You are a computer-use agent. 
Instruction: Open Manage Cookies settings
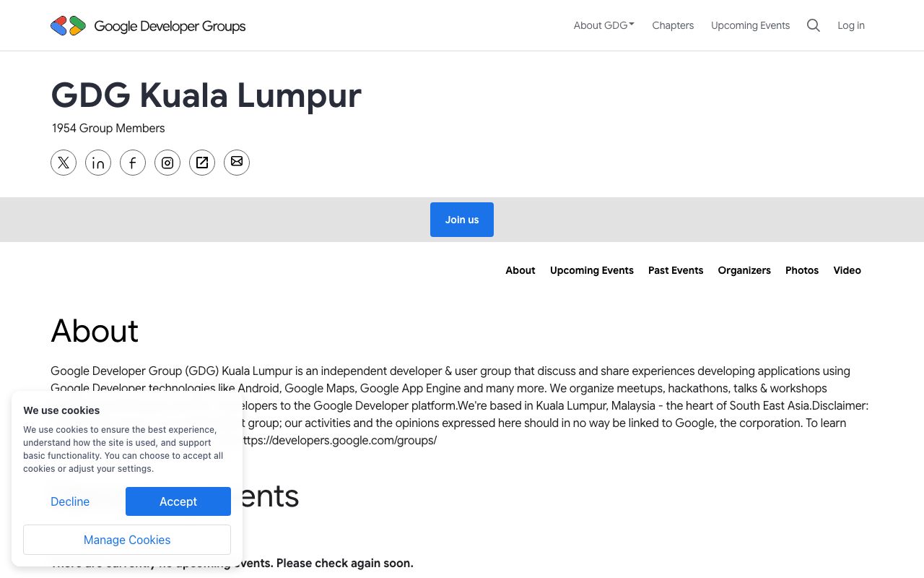click(x=127, y=540)
